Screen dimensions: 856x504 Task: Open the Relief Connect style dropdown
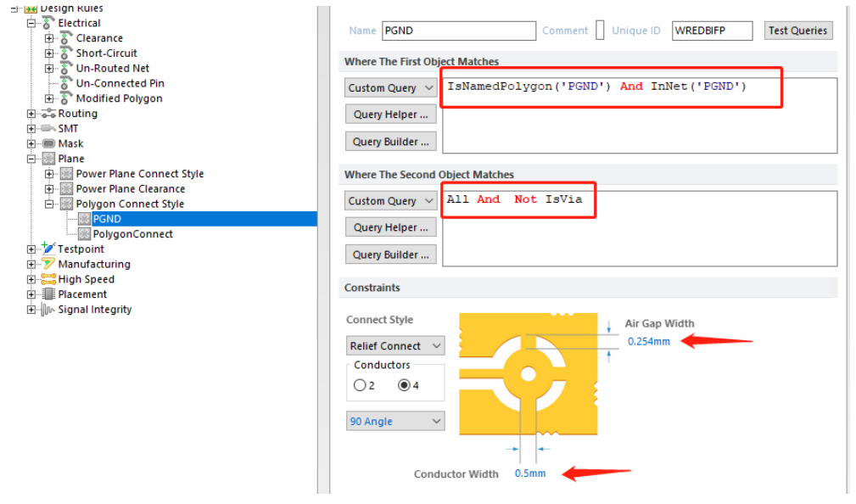pos(395,346)
